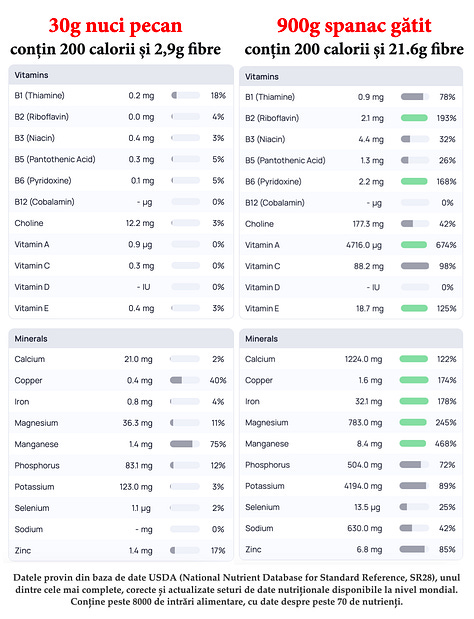This screenshot has height=619, width=474.
Task: Click the 30g nuci pecan red title
Action: point(115,26)
